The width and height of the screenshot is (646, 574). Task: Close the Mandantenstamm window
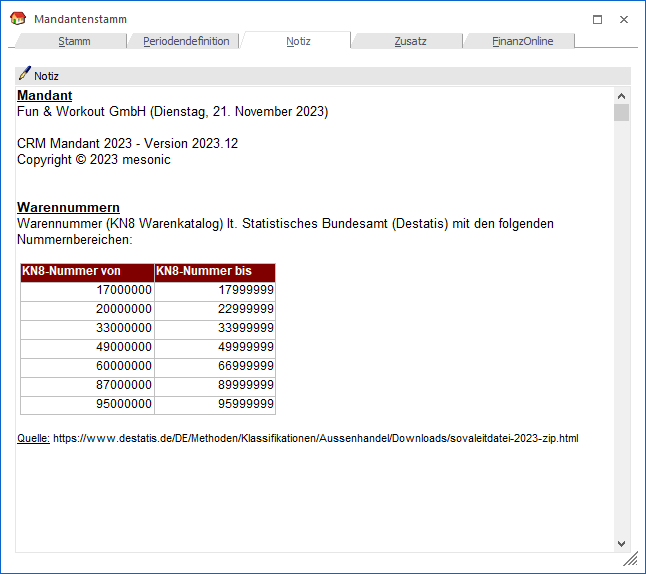624,19
